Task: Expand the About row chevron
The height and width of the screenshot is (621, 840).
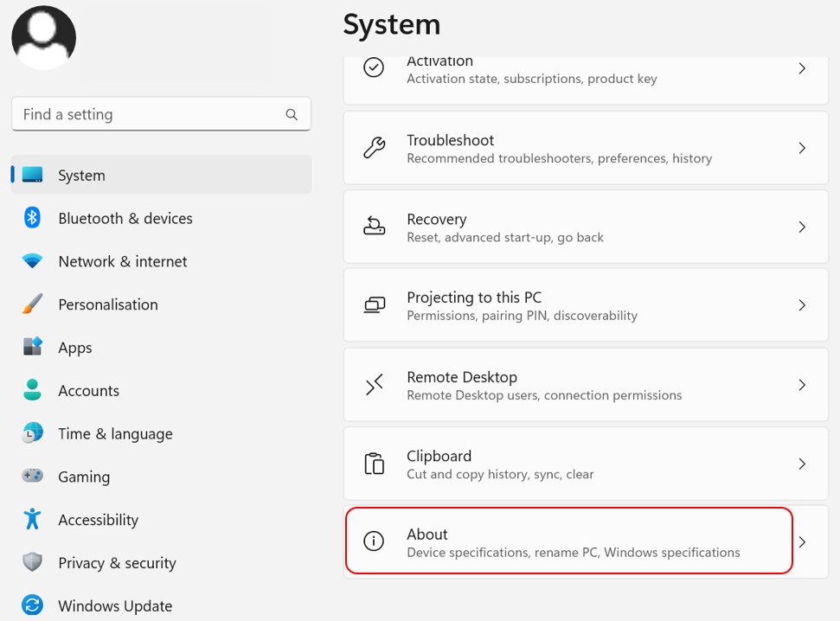Action: [802, 541]
